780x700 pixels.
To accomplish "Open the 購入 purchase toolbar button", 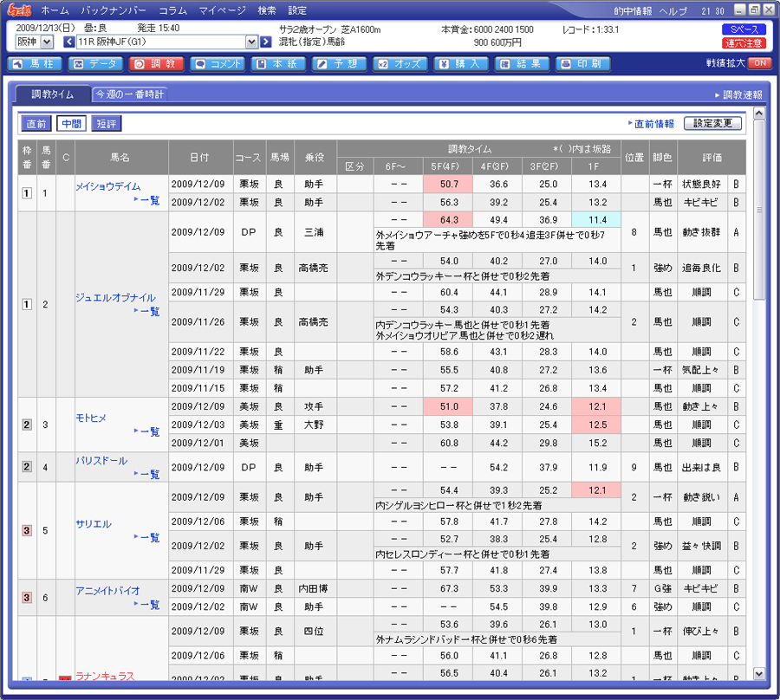I will 461,63.
